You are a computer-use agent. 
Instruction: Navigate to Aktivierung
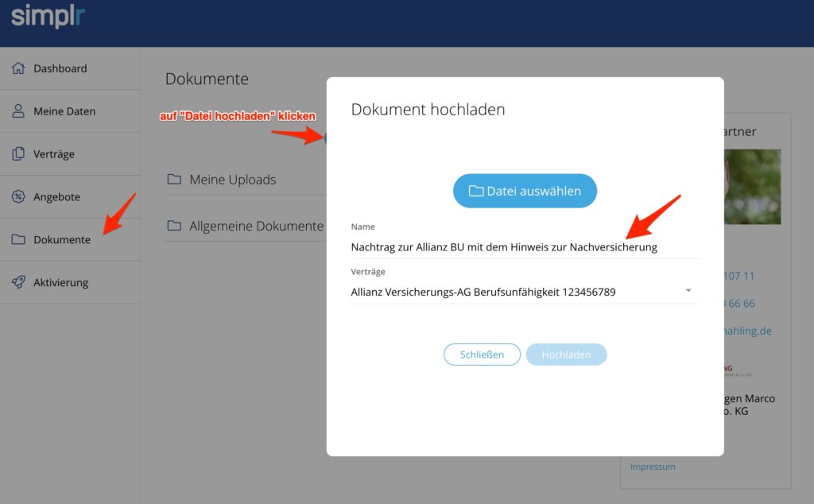point(70,282)
